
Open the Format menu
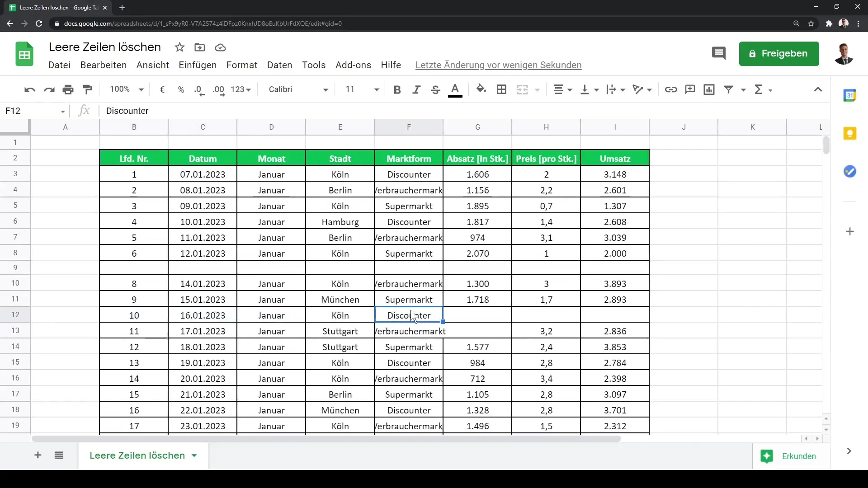click(242, 65)
